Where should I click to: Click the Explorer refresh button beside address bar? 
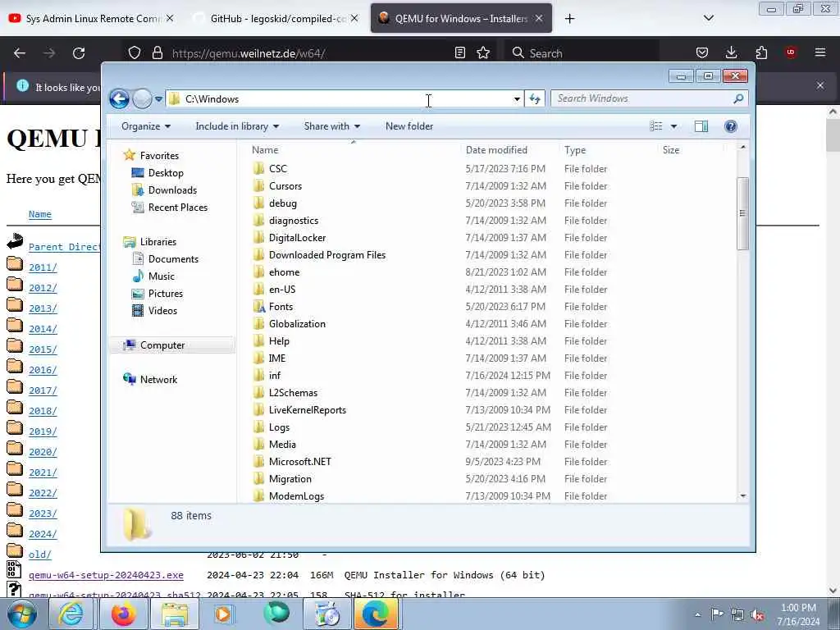pos(535,98)
